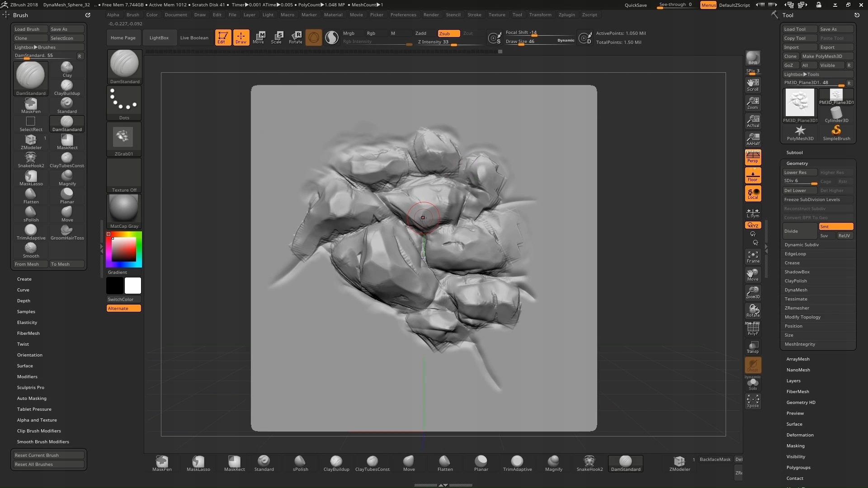Viewport: 868px width, 488px height.
Task: Open the Zplugin menu
Action: [x=566, y=14]
